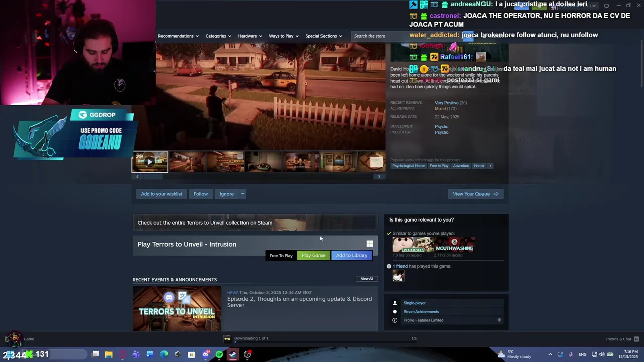Open the Steam Achievements link
This screenshot has width=644, height=362.
coord(421,312)
